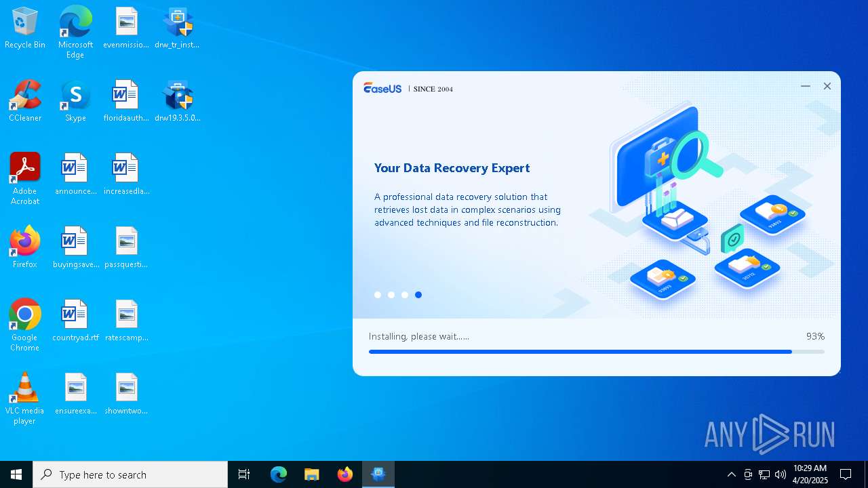
Task: Open Microsoft Edge from the taskbar
Action: coord(279,474)
